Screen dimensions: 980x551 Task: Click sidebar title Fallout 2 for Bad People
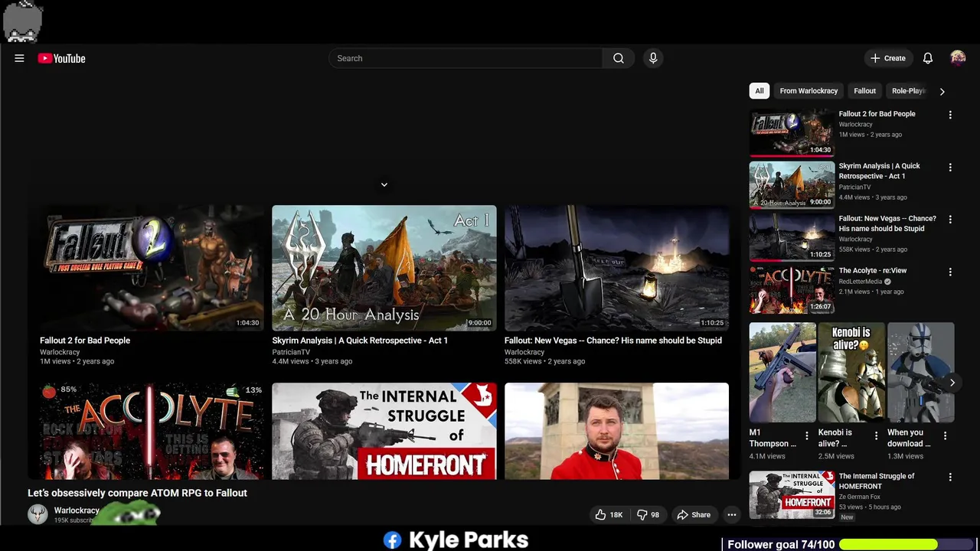click(x=877, y=114)
